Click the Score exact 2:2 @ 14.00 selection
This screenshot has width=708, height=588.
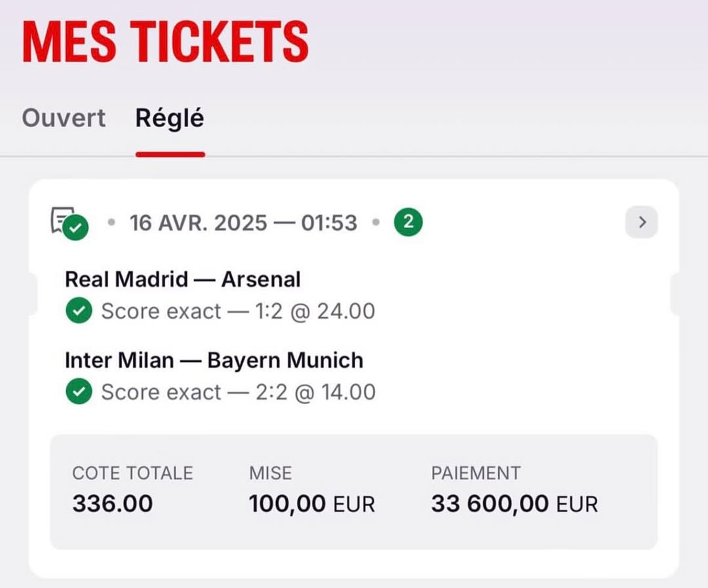(x=239, y=392)
